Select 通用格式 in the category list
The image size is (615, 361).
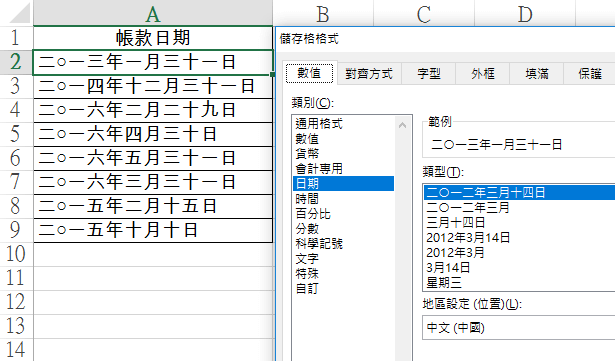coord(343,124)
